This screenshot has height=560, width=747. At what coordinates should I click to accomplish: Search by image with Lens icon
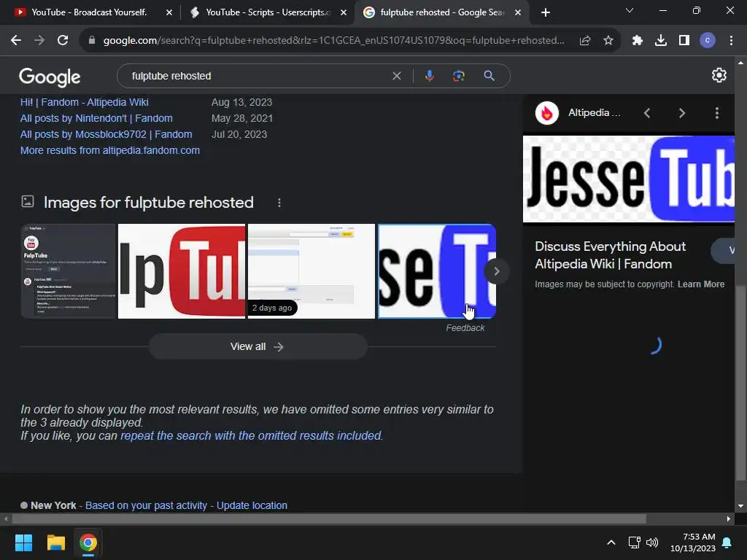point(458,76)
